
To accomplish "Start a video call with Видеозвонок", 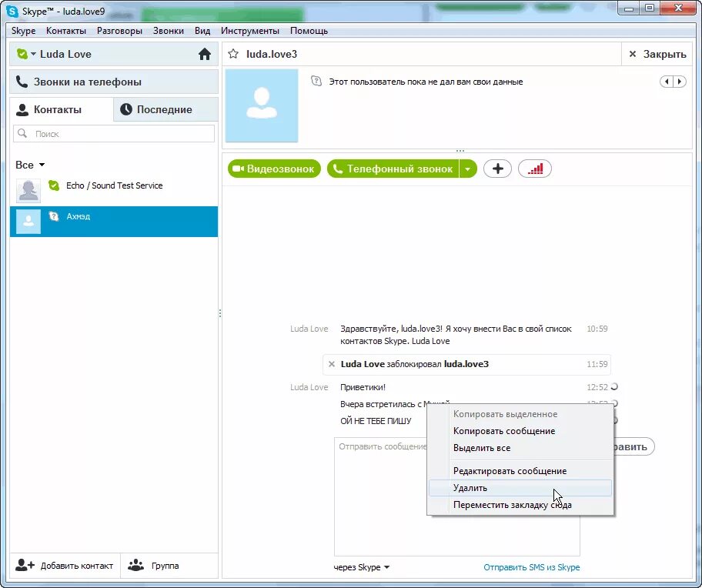I will pyautogui.click(x=274, y=169).
